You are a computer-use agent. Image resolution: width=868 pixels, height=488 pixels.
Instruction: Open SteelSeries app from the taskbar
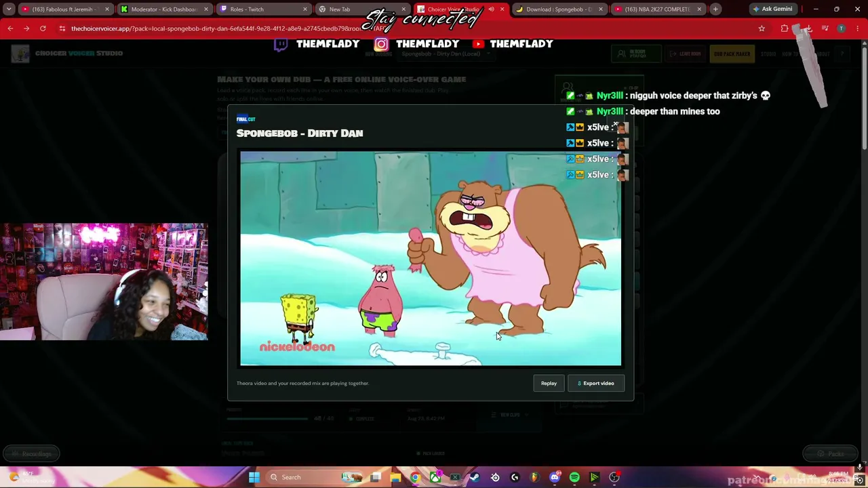point(495,477)
